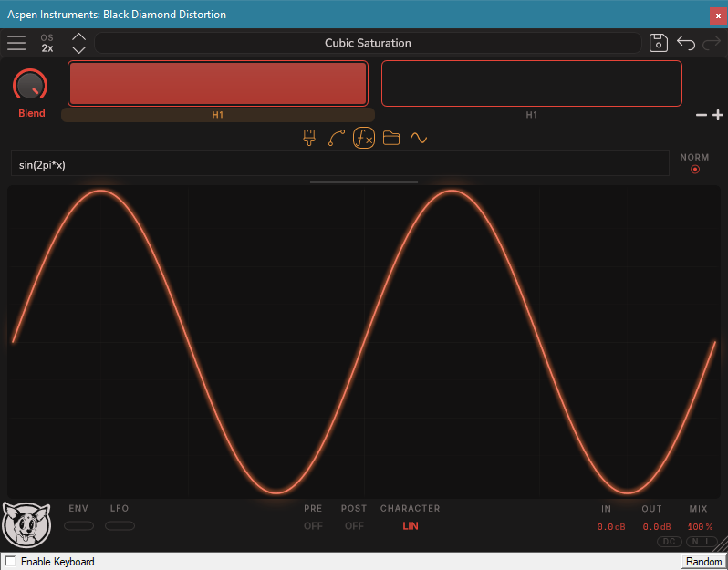Toggle the N|L button
Screen dimensions: 728x570
[701, 541]
